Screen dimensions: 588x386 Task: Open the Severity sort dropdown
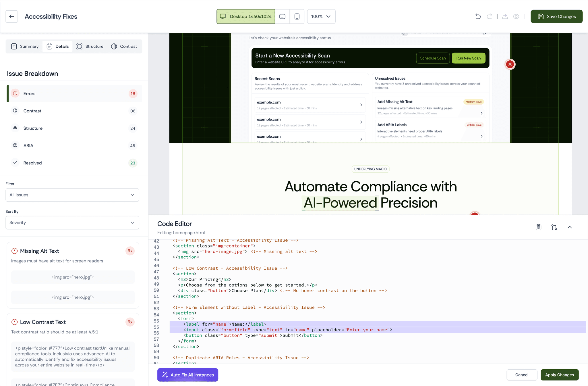pos(72,223)
